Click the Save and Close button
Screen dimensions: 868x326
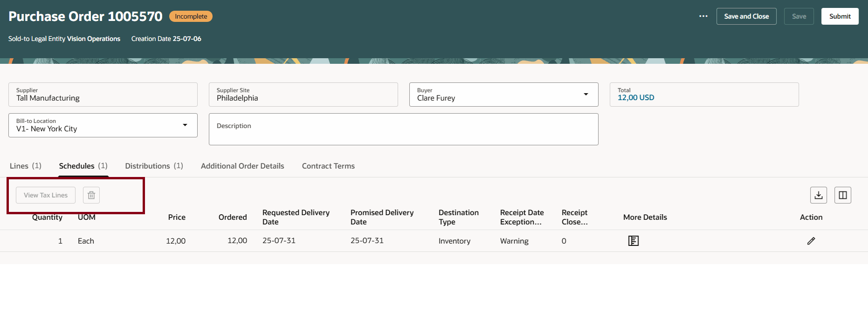746,16
